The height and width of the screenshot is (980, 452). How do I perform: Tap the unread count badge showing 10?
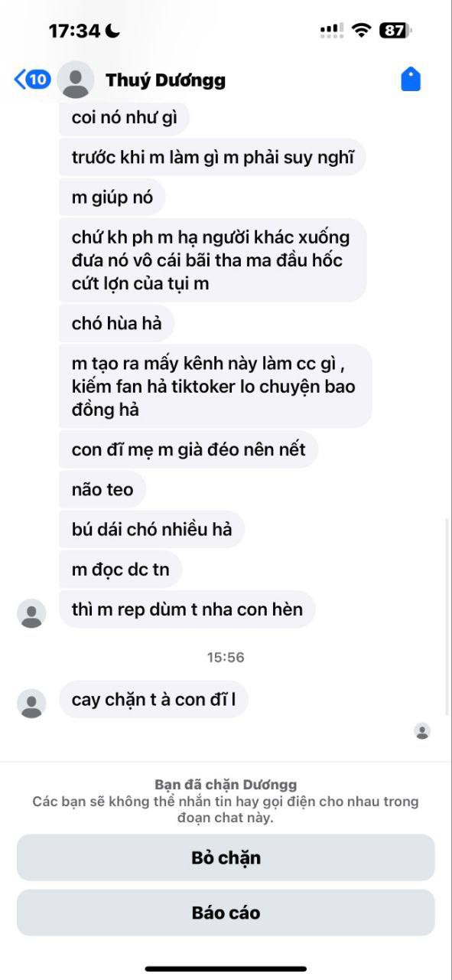[38, 79]
